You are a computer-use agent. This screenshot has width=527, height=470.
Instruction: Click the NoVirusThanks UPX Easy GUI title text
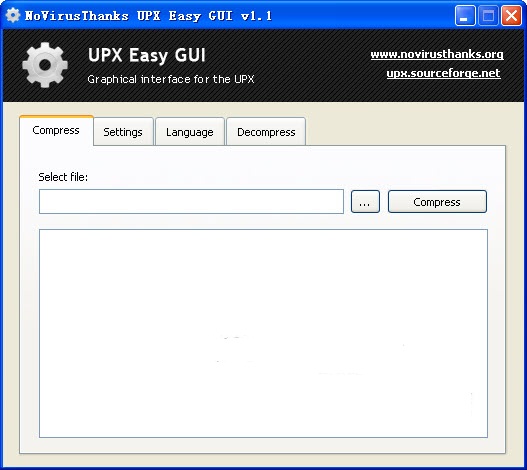coord(148,16)
